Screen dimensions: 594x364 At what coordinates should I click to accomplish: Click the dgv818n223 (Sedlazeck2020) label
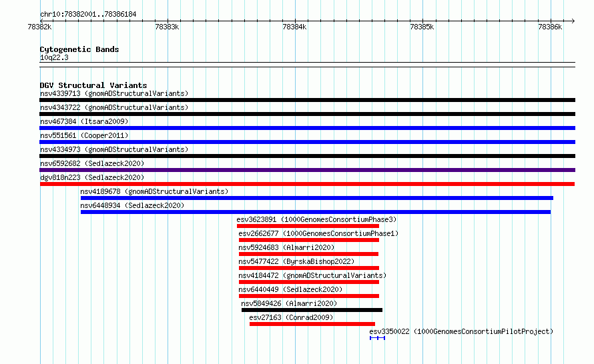coord(92,177)
